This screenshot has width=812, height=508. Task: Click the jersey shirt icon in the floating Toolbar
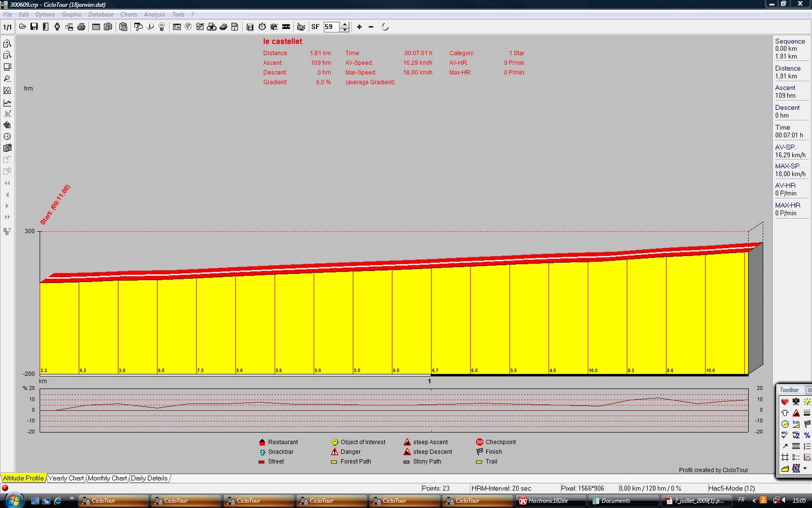coord(785,413)
